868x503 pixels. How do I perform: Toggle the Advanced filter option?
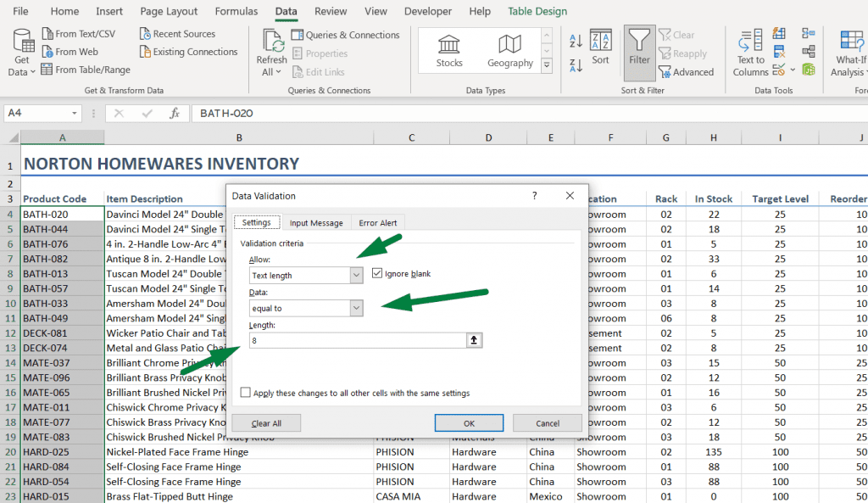[687, 72]
